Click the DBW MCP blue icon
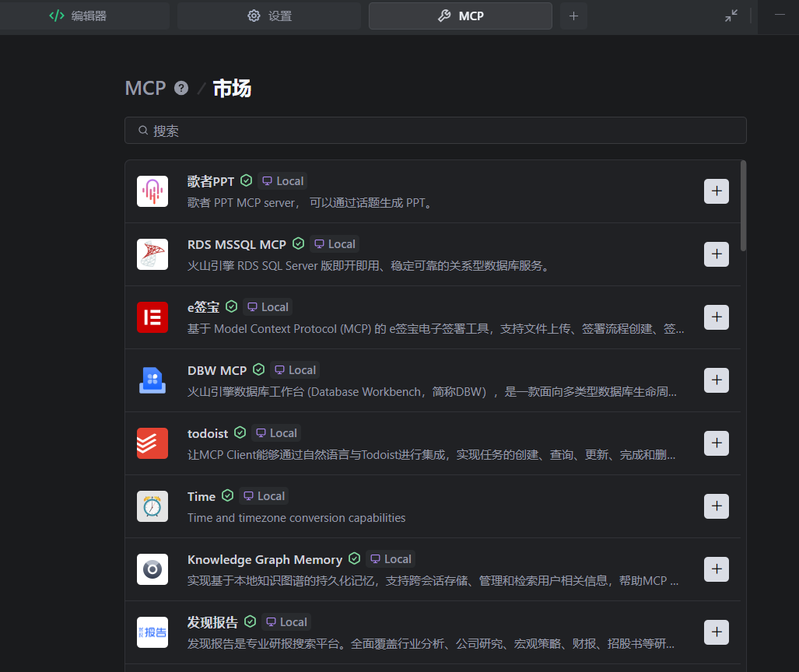Image resolution: width=799 pixels, height=672 pixels. pos(152,380)
